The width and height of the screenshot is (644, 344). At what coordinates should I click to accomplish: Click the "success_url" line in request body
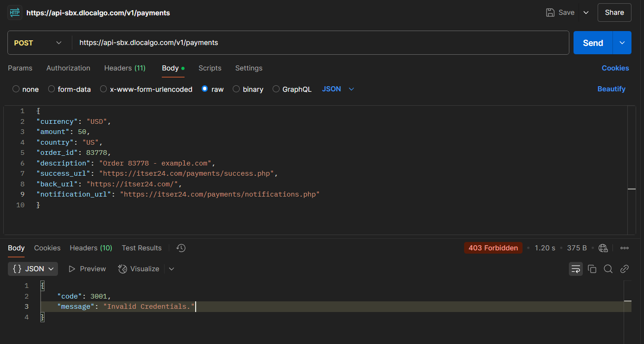pyautogui.click(x=157, y=173)
